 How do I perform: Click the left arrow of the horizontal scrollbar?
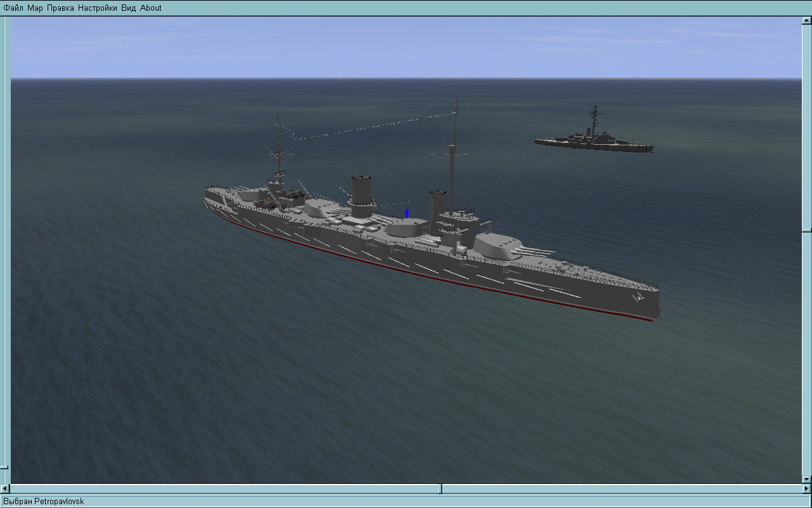(x=6, y=489)
